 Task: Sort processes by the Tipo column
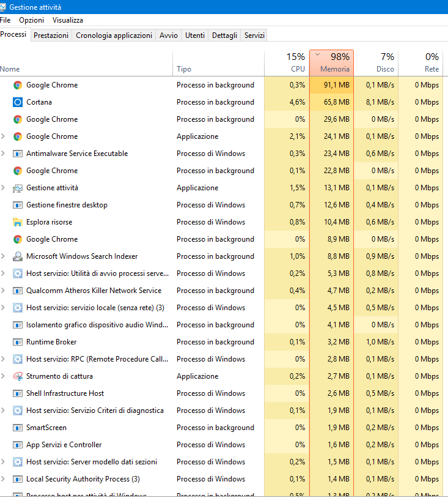[x=218, y=63]
